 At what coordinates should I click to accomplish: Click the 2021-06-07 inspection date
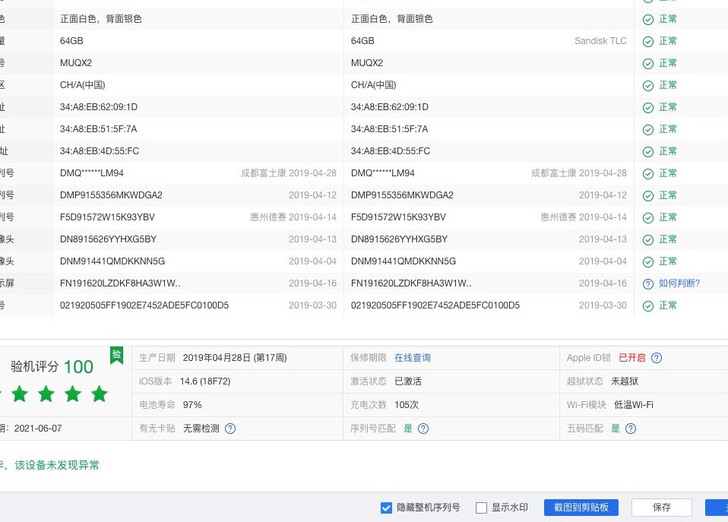(x=38, y=428)
